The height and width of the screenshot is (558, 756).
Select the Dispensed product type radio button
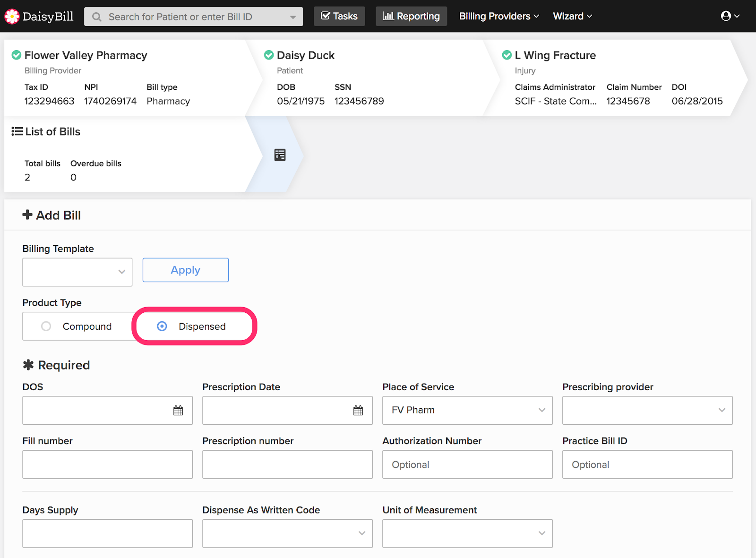click(162, 326)
